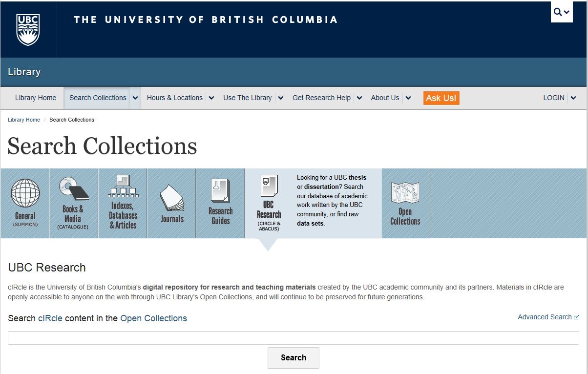The width and height of the screenshot is (588, 374).
Task: Expand the Get Research Help dropdown arrow
Action: click(359, 98)
